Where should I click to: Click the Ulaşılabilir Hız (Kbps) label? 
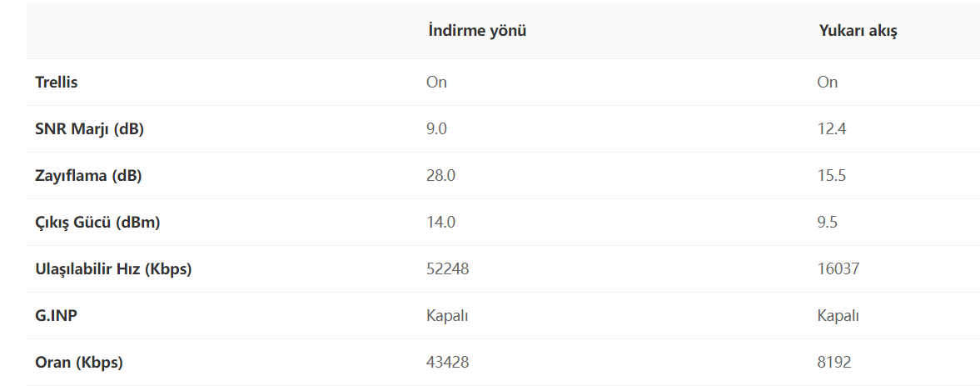tap(113, 269)
